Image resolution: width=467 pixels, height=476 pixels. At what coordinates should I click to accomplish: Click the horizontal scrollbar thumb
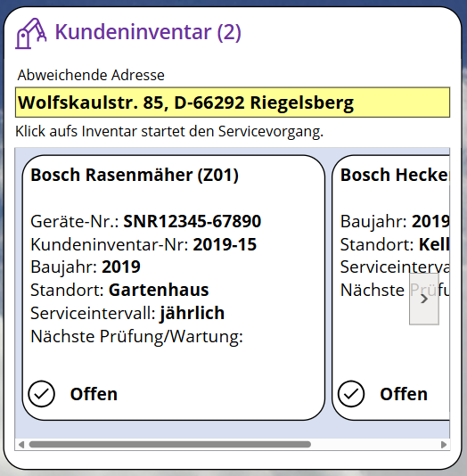[170, 445]
